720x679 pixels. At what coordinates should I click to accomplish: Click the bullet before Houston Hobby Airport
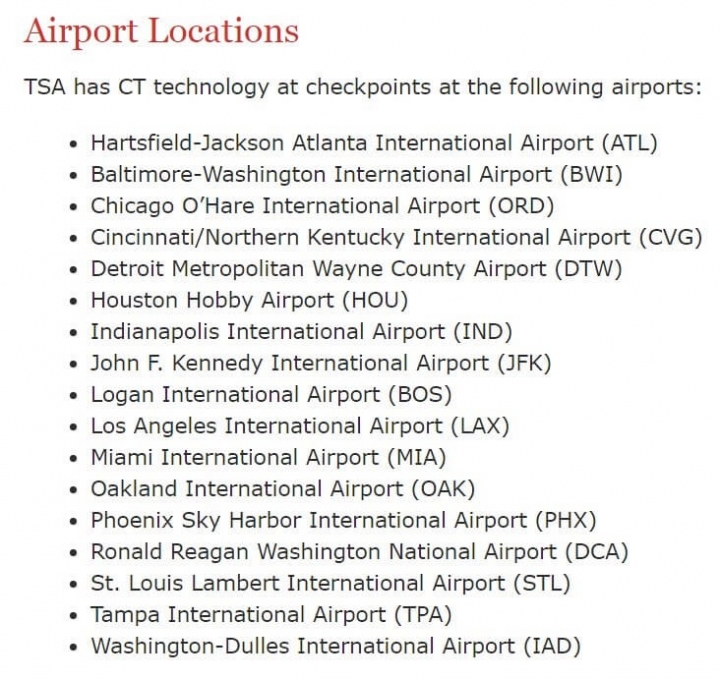(x=73, y=302)
